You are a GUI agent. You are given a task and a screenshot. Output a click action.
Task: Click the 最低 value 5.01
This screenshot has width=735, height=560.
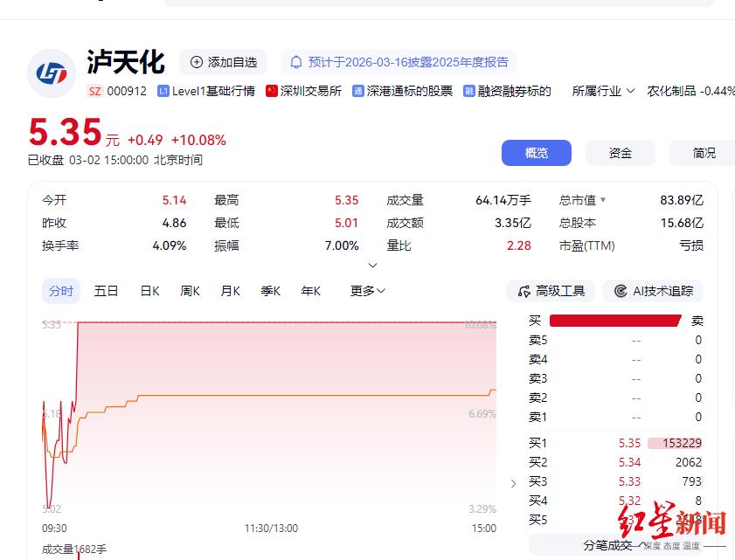point(346,223)
